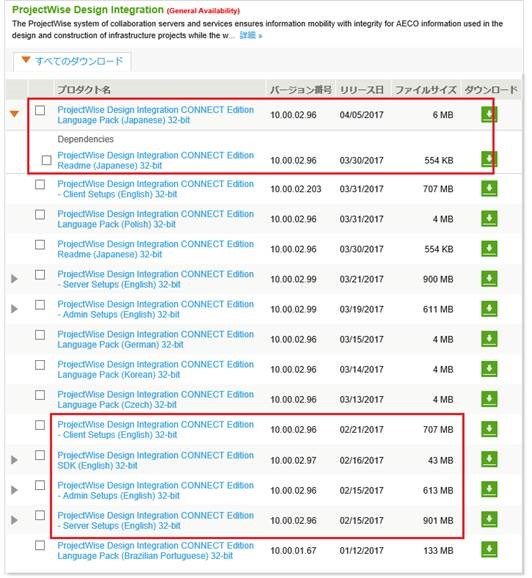The image size is (532, 578).
Task: Sort by プロダクト名 column header
Action: point(84,90)
